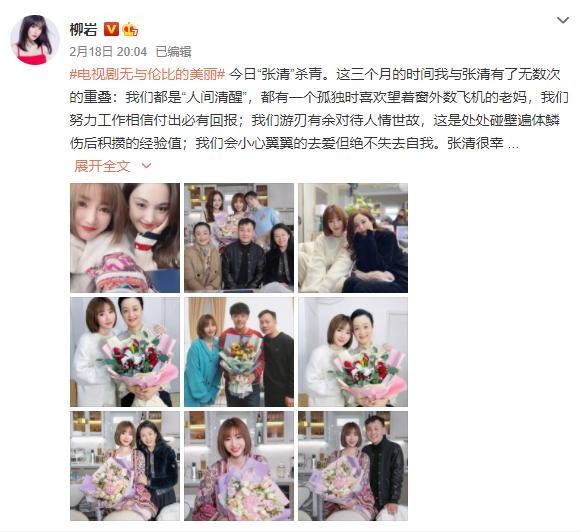Image resolution: width=581 pixels, height=532 pixels.
Task: Open the post options chevron menu
Action: 563,20
